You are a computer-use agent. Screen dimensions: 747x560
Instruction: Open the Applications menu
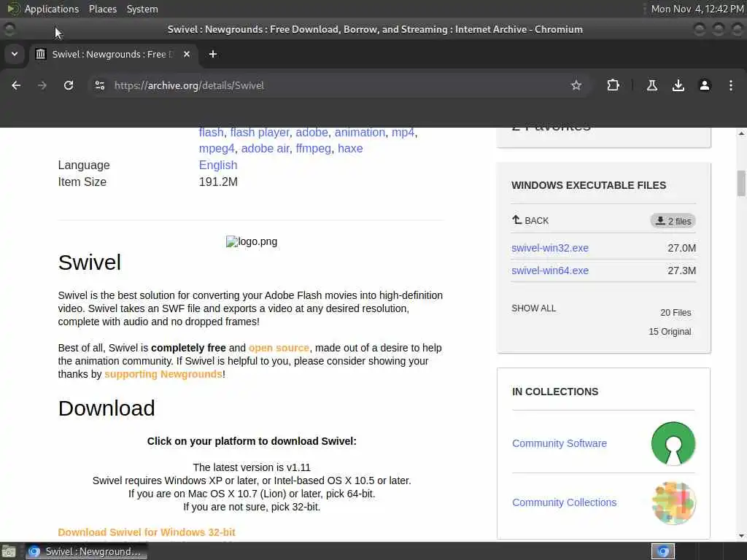click(x=51, y=9)
